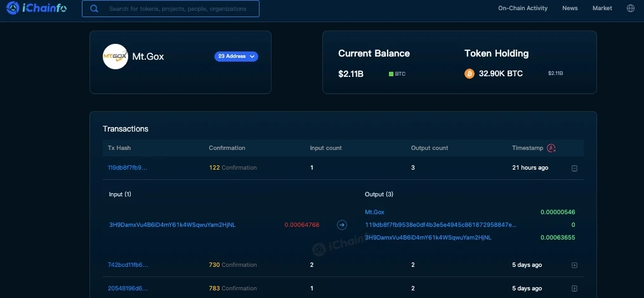Toggle the timestamp clock format icon
This screenshot has width=644, height=298.
coord(551,148)
